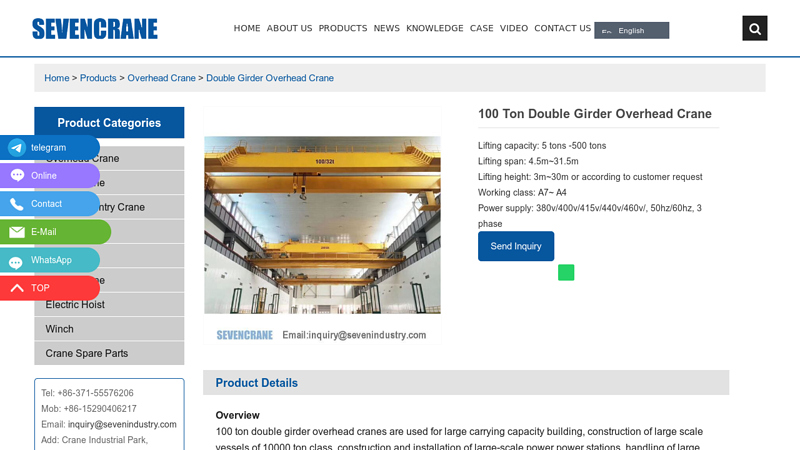800x450 pixels.
Task: Click the Tel: +86-371-55576206 text
Action: tap(87, 393)
